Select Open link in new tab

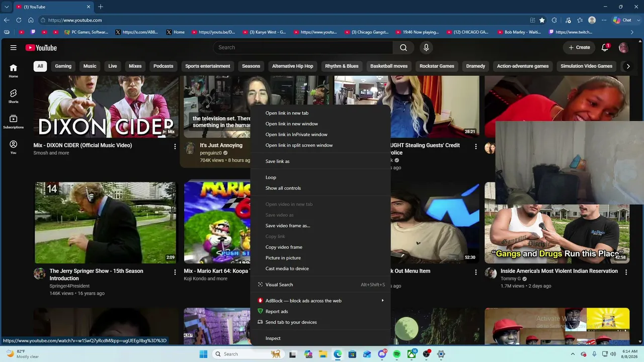[320, 113]
